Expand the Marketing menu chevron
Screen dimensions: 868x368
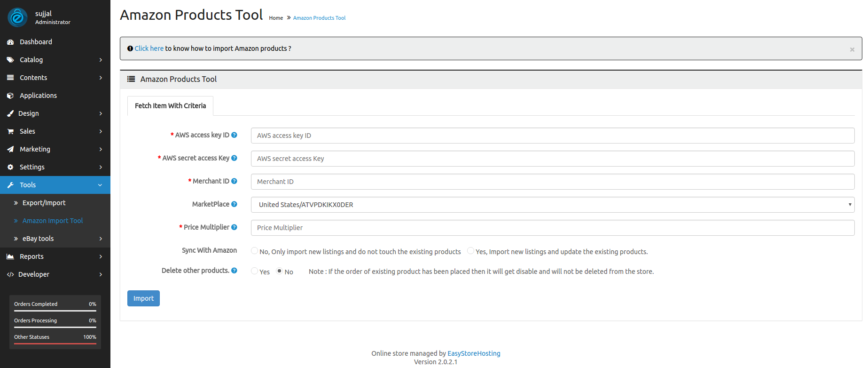coord(101,149)
